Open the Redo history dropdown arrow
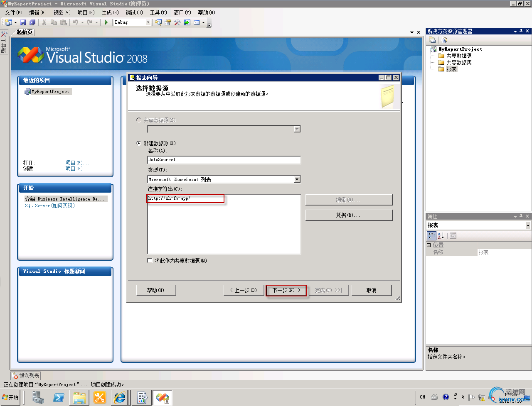The height and width of the screenshot is (406, 532). [96, 22]
